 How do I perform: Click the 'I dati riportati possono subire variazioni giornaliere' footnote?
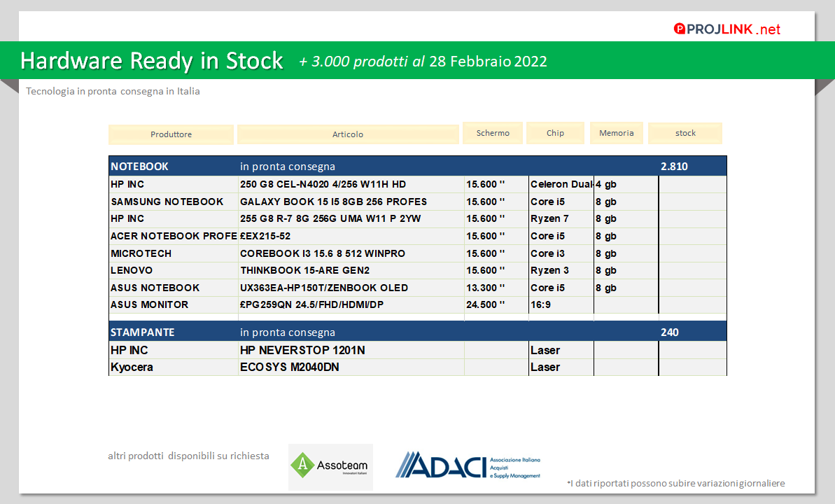[x=676, y=483]
